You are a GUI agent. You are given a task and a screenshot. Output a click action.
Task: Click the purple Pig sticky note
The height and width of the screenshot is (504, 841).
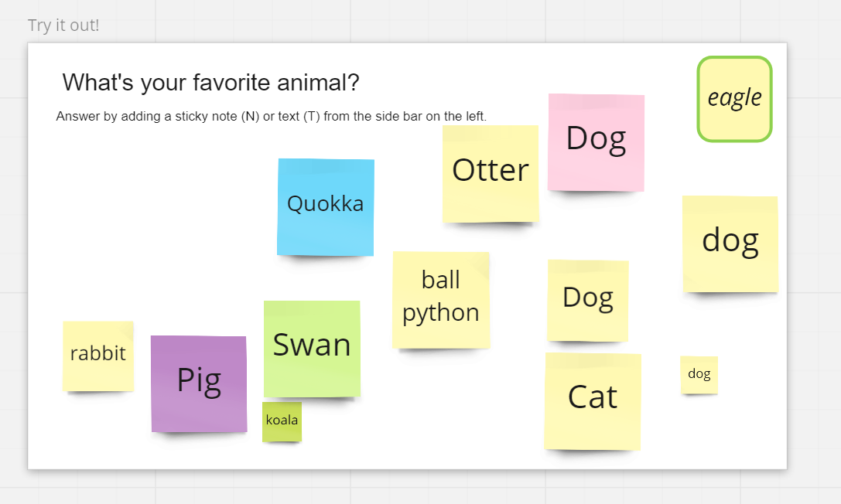pyautogui.click(x=199, y=383)
